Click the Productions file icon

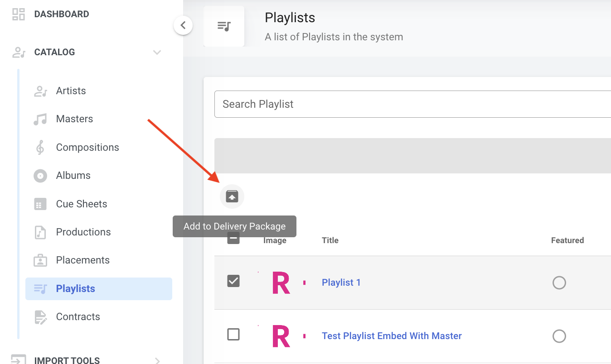point(40,232)
